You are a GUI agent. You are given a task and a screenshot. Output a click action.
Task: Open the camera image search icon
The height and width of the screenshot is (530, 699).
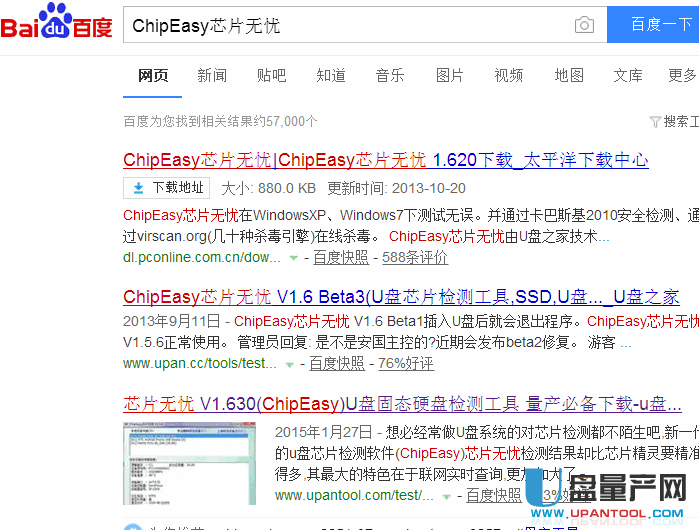584,25
